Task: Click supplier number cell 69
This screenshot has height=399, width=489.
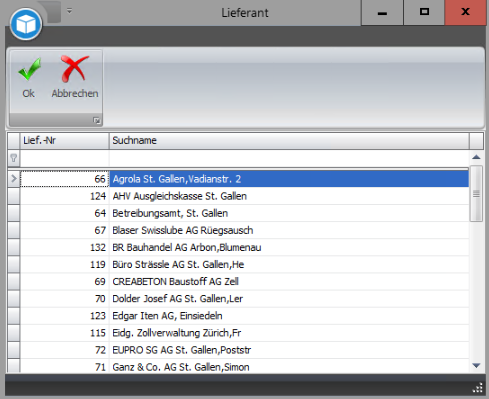Action: pyautogui.click(x=64, y=282)
